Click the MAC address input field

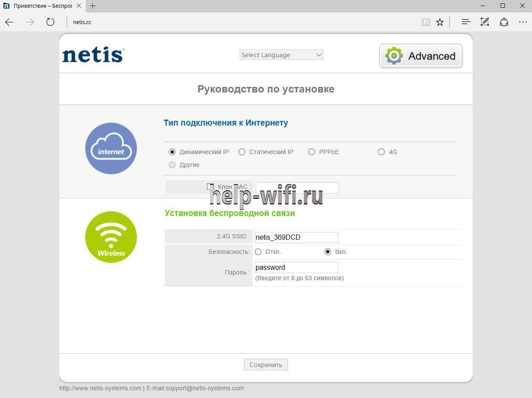coord(297,188)
